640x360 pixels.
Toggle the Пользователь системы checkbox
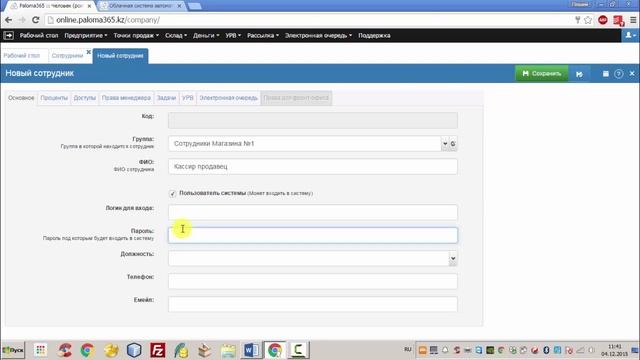click(x=172, y=193)
